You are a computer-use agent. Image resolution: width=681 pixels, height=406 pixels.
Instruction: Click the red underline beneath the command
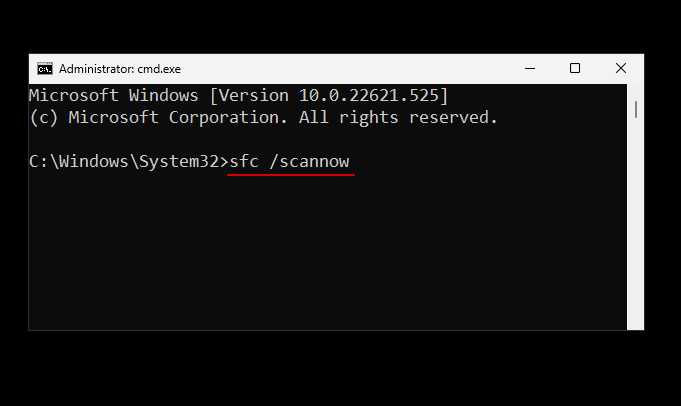click(x=290, y=174)
